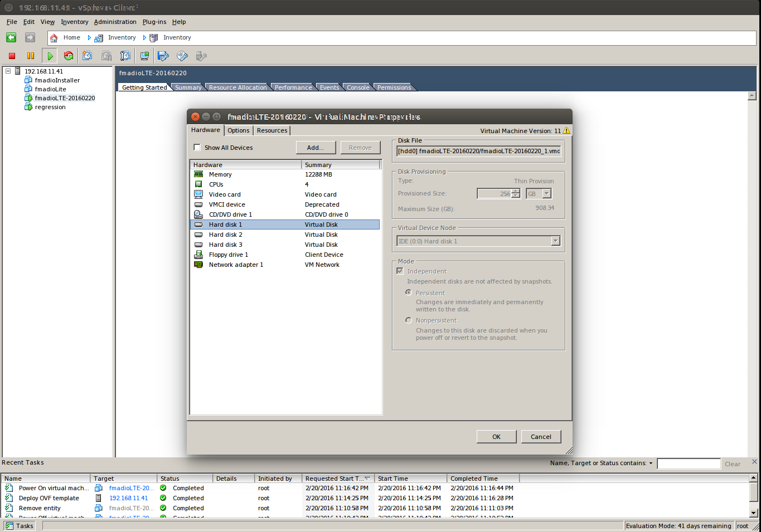
Task: Switch to the Resources tab
Action: 272,130
